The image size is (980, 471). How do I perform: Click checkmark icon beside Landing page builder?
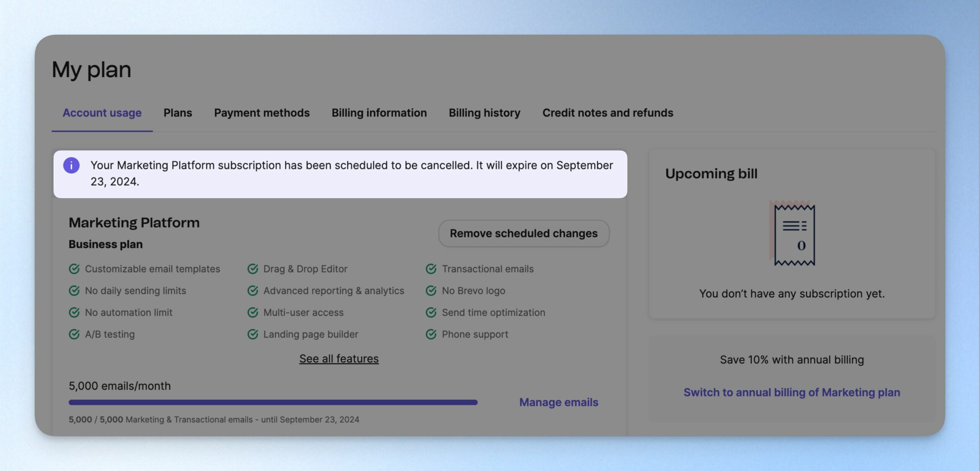click(253, 334)
